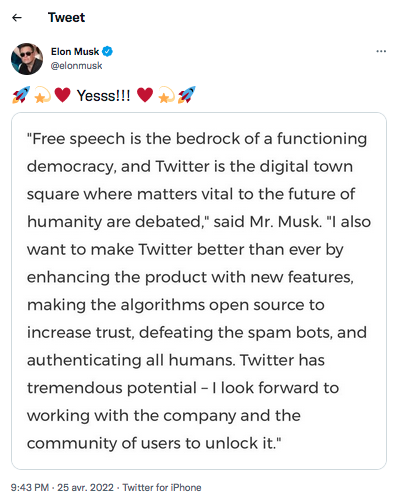
Task: Click the red heart emoji after Yesss
Action: coord(145,95)
